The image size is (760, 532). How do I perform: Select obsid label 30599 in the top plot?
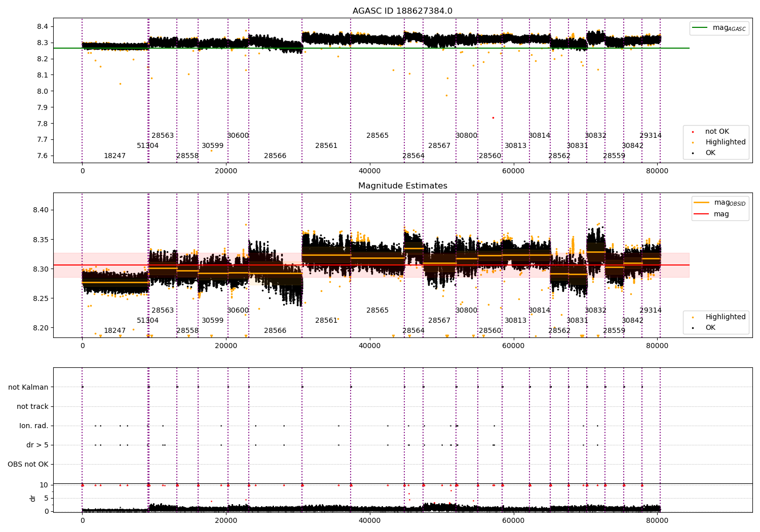[x=212, y=146]
